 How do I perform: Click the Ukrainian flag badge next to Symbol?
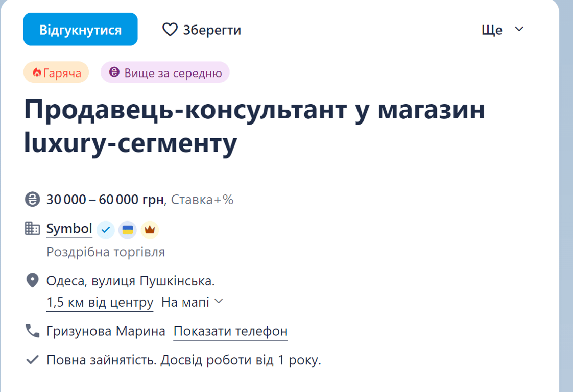[128, 230]
